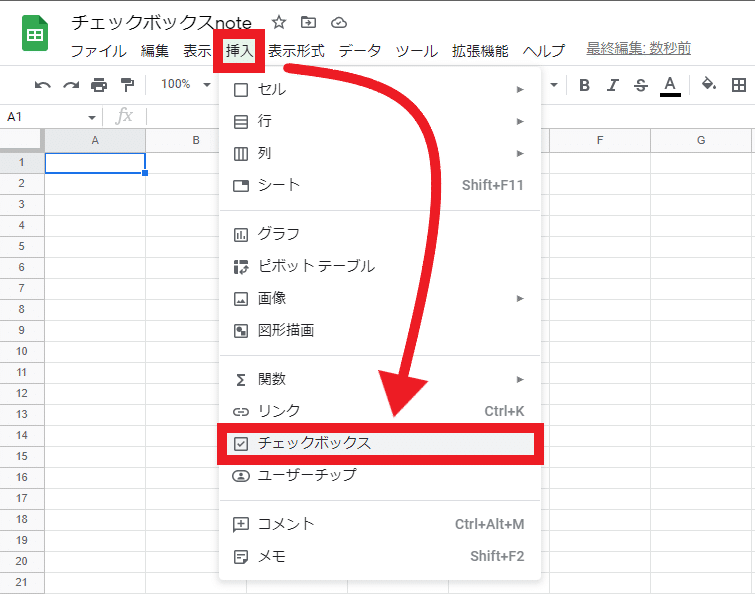Insert a コメント
This screenshot has width=755, height=594.
[x=379, y=524]
